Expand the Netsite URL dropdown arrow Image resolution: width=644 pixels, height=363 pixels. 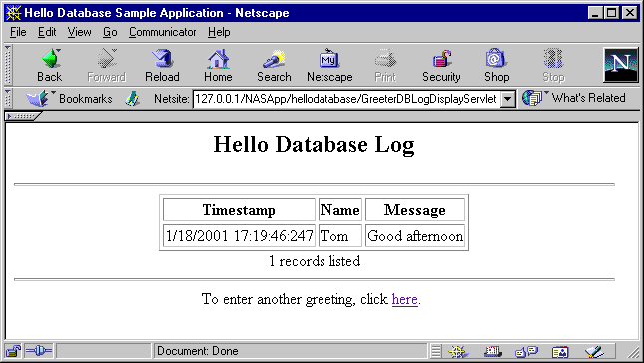tap(508, 99)
